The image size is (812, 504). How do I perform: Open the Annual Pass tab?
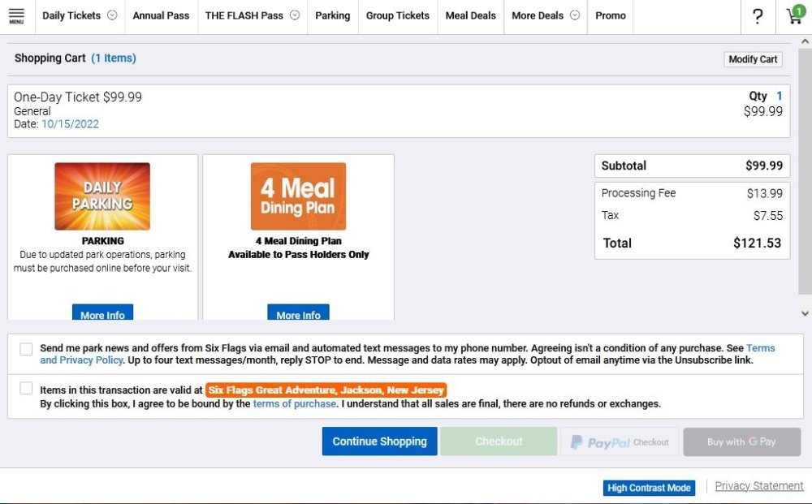click(161, 15)
